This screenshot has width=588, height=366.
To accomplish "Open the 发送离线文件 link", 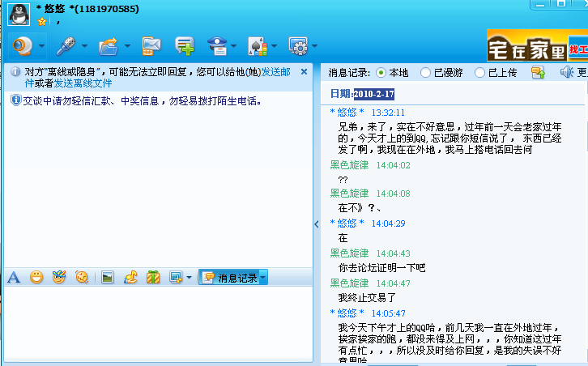I will pyautogui.click(x=83, y=83).
